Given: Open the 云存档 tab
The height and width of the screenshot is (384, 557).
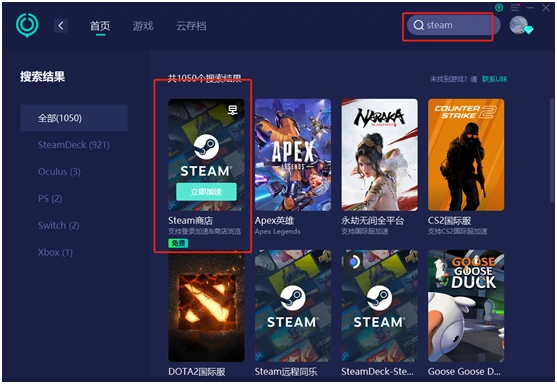Looking at the screenshot, I should [x=191, y=26].
